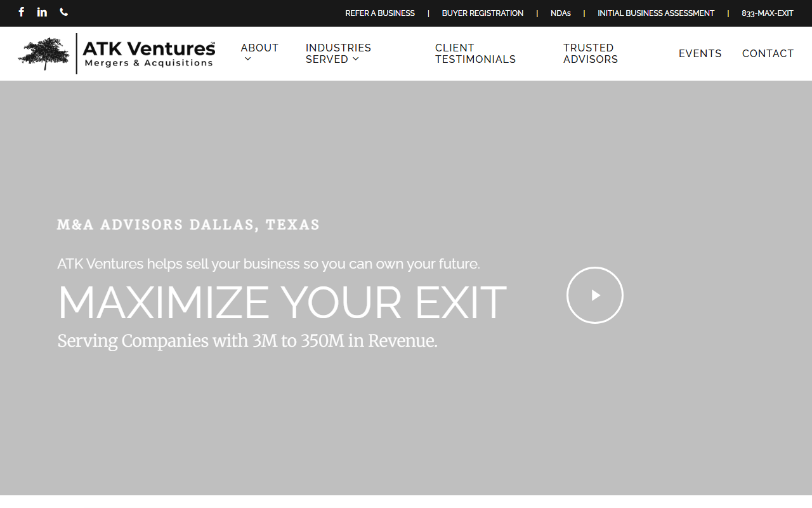Open Buyer Registration link
812x508 pixels.
[483, 13]
